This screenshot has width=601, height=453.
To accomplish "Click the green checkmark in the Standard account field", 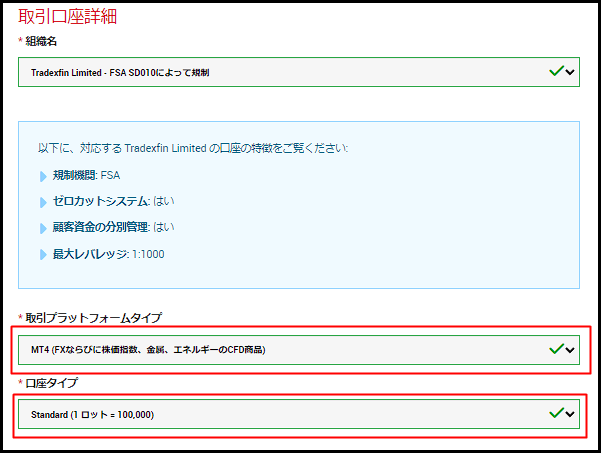I will 556,412.
